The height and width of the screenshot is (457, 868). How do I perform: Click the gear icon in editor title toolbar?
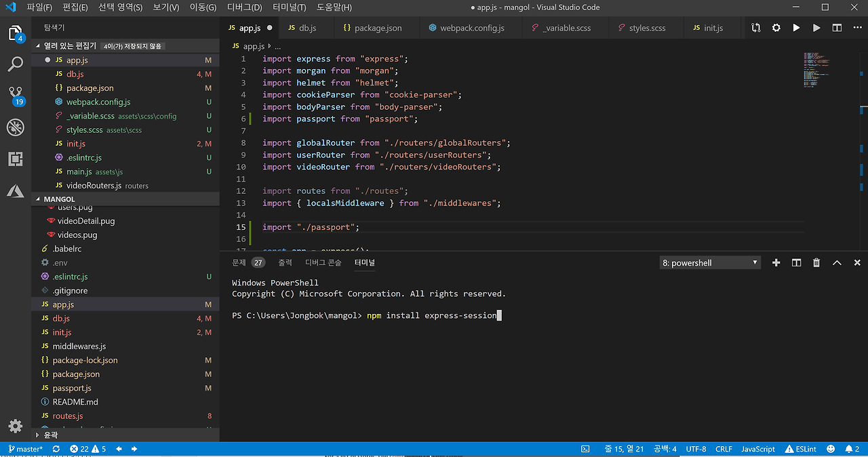776,28
